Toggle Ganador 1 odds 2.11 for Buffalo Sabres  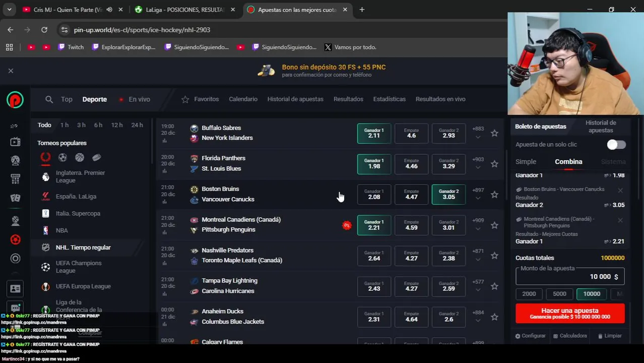374,134
